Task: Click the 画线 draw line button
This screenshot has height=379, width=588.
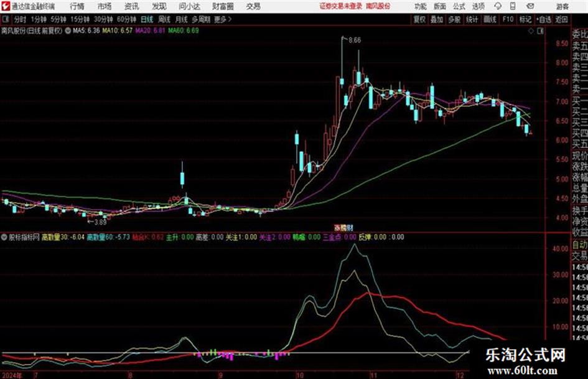Action: [490, 19]
